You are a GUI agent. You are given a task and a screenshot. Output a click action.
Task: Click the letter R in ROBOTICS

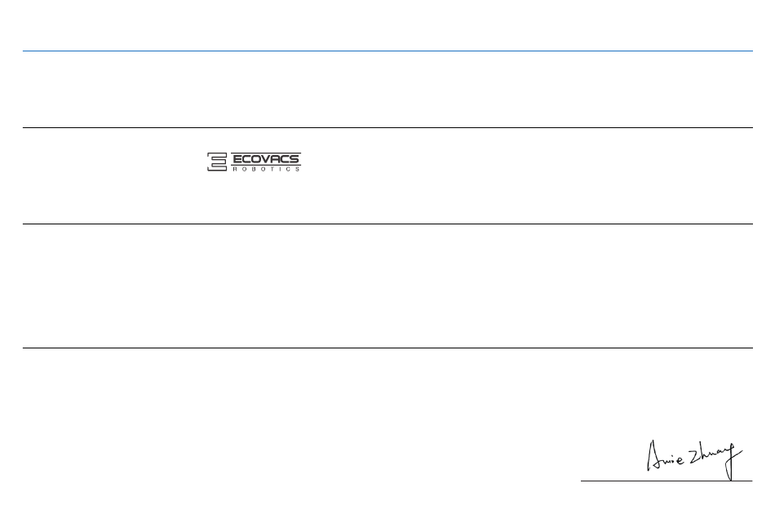(x=235, y=169)
